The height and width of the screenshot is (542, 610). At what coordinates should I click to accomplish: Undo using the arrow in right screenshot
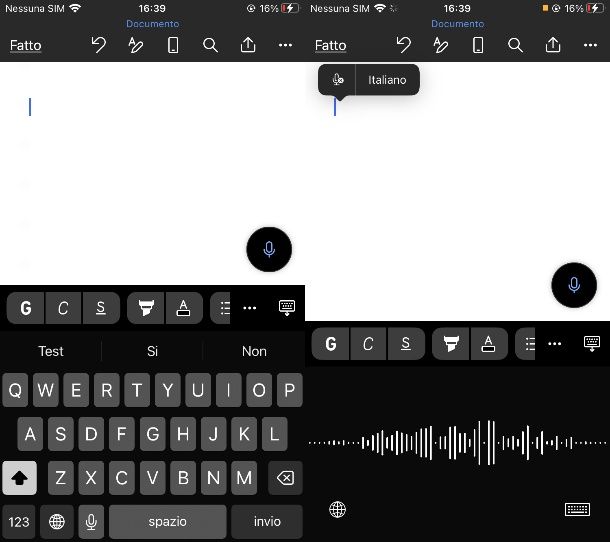(x=403, y=45)
